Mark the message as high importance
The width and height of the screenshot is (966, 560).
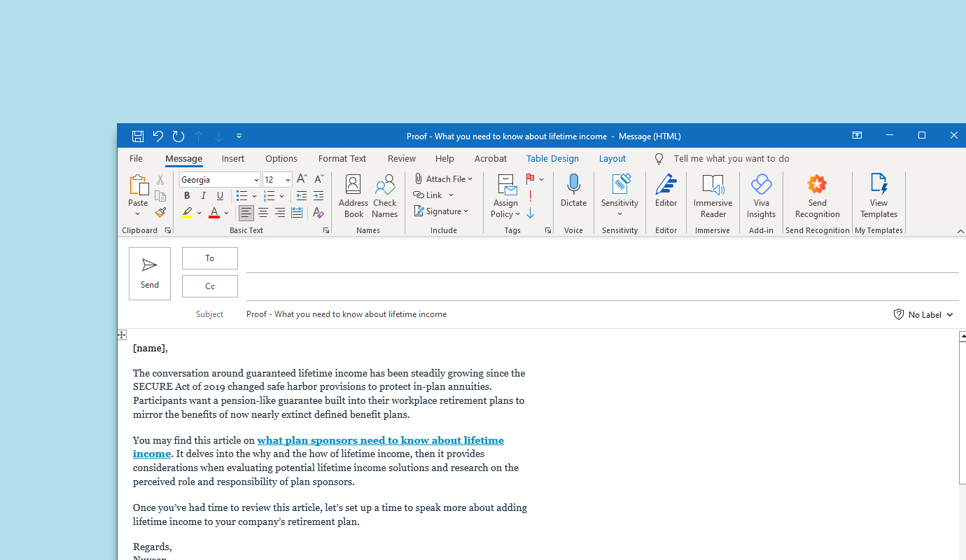pyautogui.click(x=531, y=195)
